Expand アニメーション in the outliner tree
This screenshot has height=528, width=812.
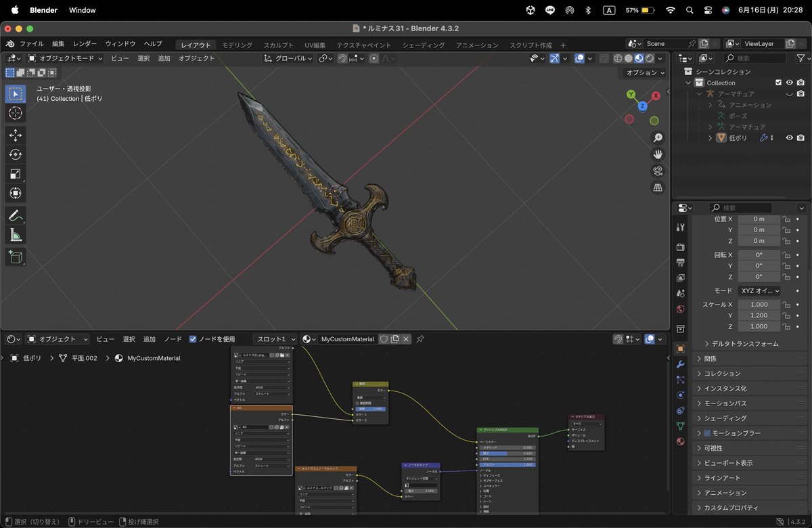click(710, 105)
